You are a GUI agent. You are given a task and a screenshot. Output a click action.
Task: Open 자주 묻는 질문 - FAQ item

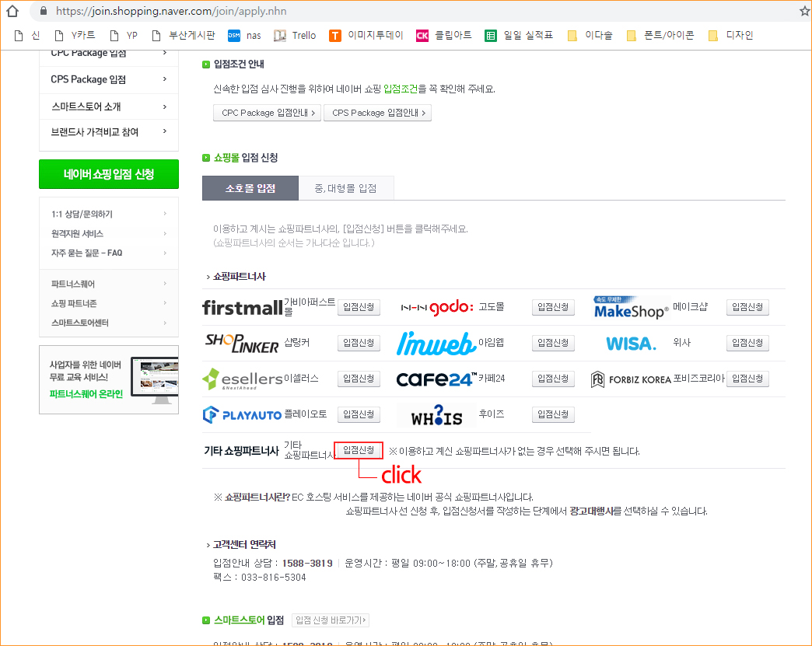pyautogui.click(x=109, y=253)
